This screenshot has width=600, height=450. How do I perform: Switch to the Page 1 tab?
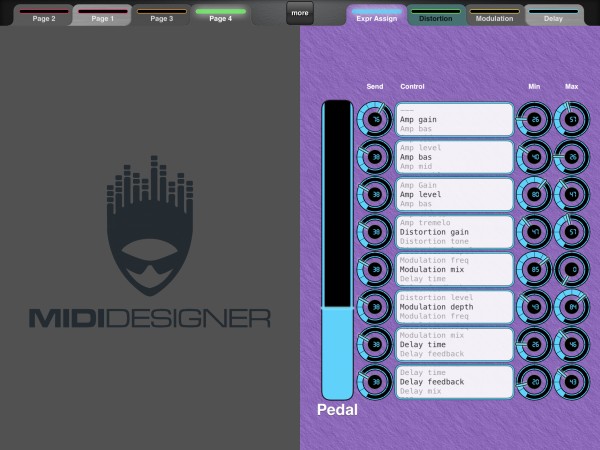(x=102, y=15)
